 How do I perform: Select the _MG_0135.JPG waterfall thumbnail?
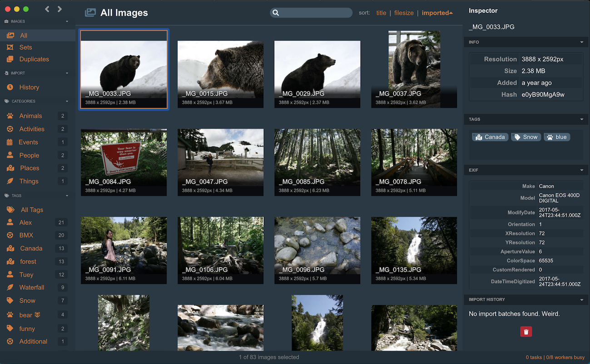click(x=414, y=251)
